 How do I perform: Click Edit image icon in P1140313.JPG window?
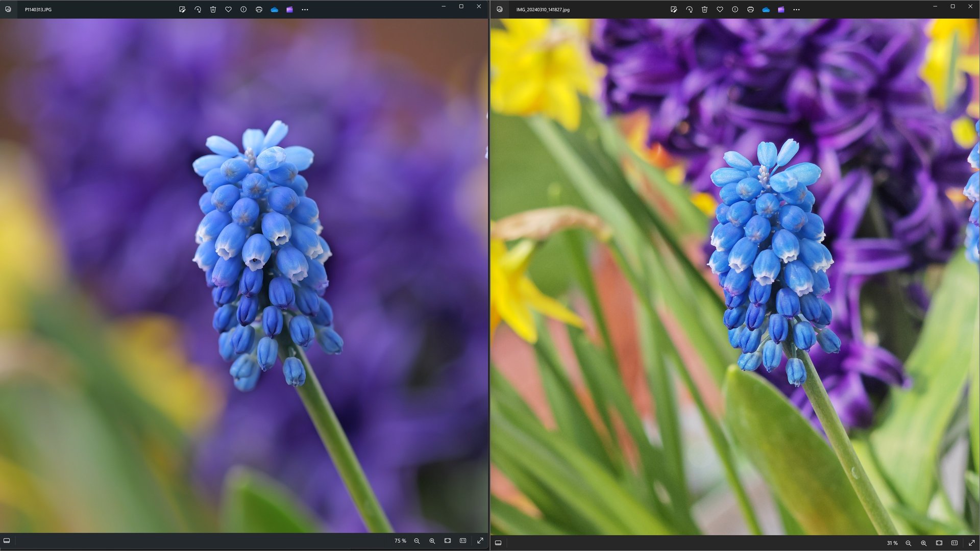182,9
